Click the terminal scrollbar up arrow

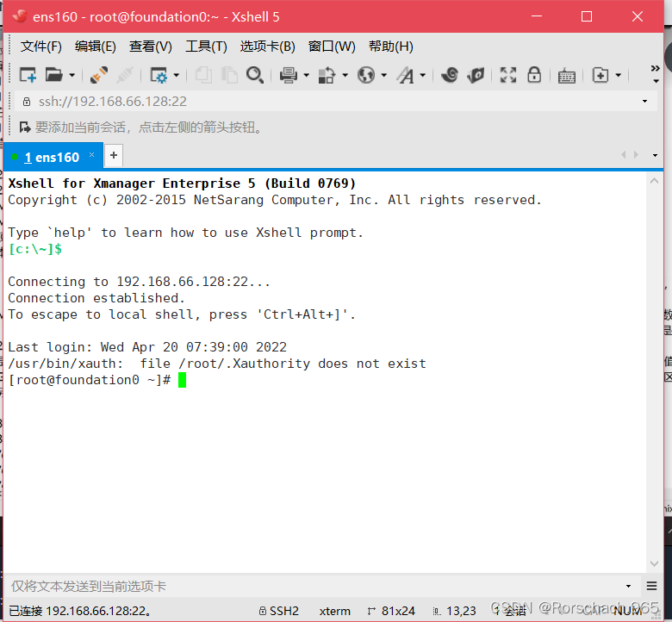pos(654,181)
